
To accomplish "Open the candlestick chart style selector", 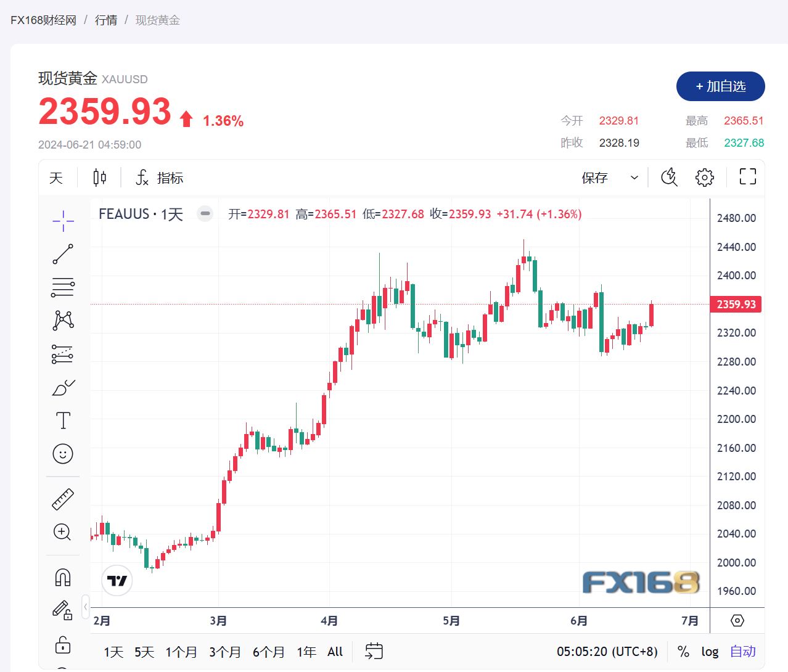I will pos(99,178).
